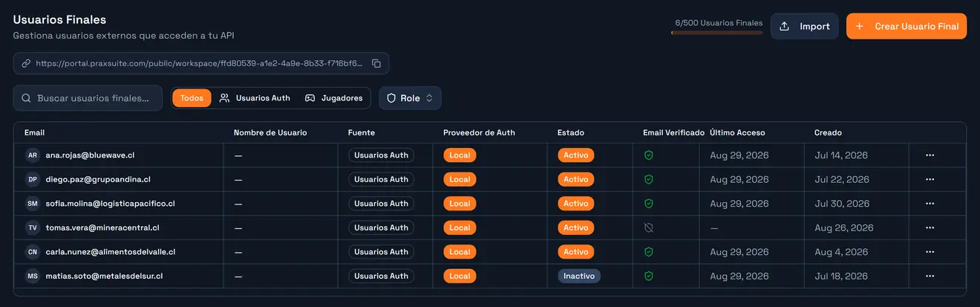
Task: Click created date Aug 26, 2026
Action: point(844,227)
